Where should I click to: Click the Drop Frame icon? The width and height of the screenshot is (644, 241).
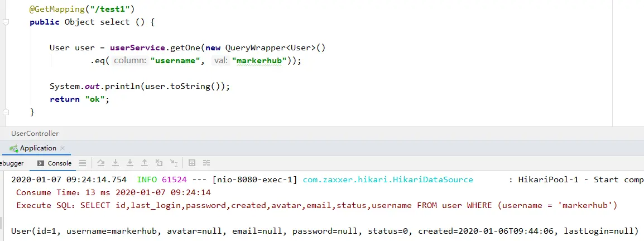160,163
